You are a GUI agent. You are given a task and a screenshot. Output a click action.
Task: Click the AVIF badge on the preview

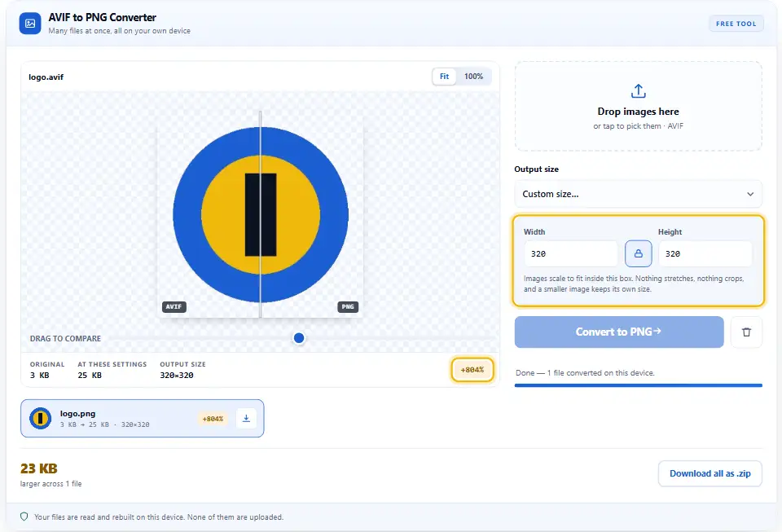[174, 306]
